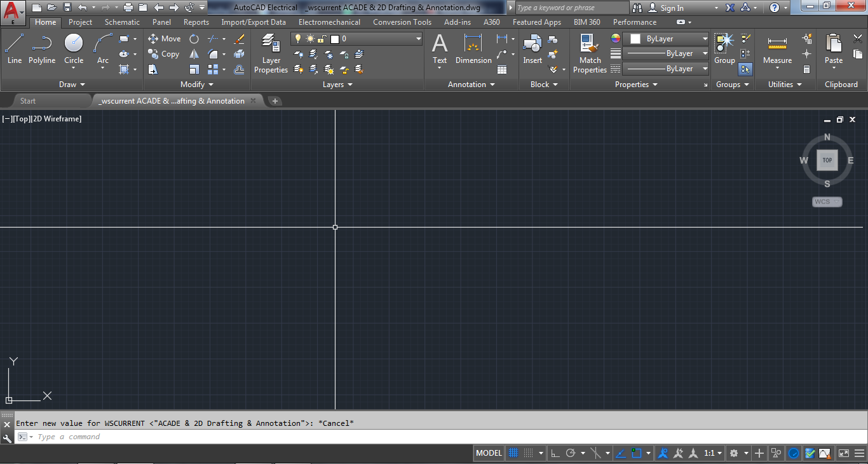Open the ByLayer color dropdown in Properties
Viewport: 868px width, 464px height.
coord(704,38)
